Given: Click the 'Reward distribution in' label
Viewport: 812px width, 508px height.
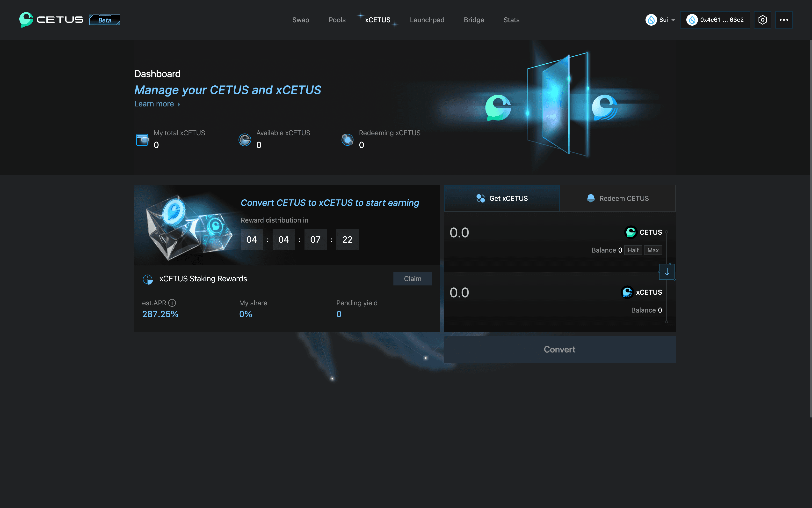Looking at the screenshot, I should [275, 220].
